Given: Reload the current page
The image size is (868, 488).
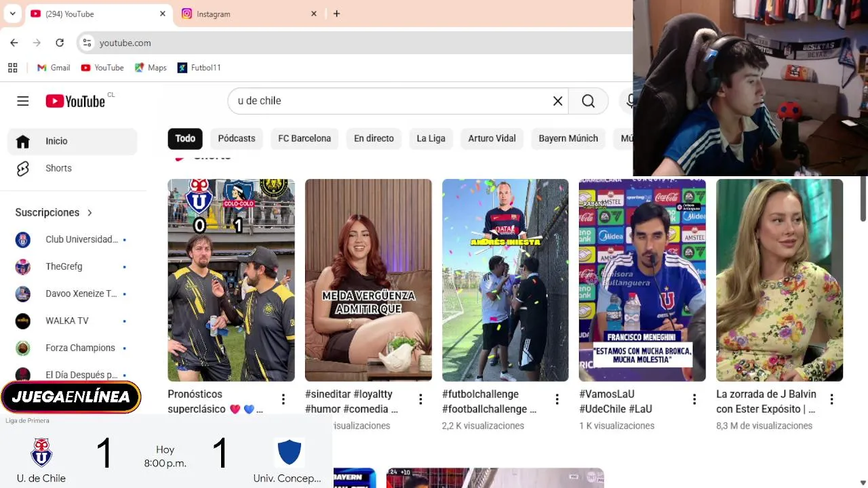Looking at the screenshot, I should pyautogui.click(x=60, y=43).
